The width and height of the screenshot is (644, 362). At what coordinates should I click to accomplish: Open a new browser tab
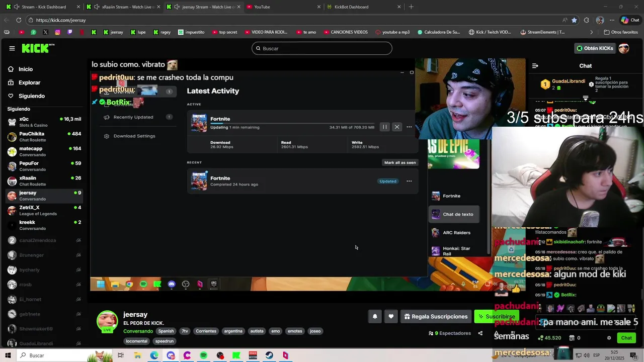pos(411,7)
